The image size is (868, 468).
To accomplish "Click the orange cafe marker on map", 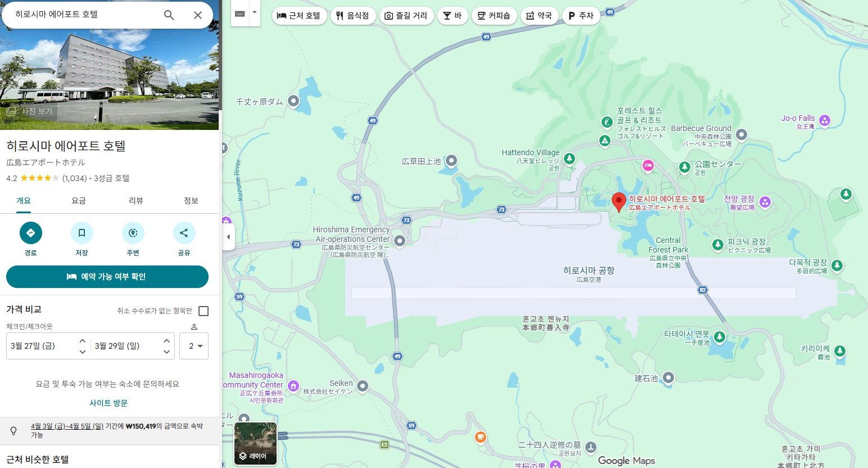I will (481, 437).
